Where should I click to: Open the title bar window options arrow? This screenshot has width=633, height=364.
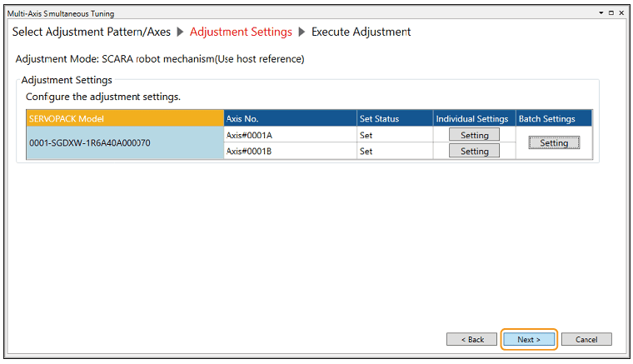point(601,14)
